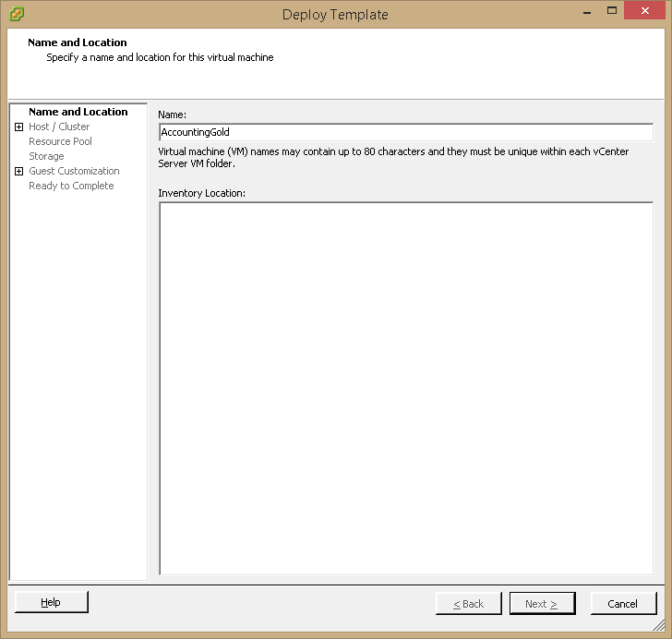The image size is (672, 639).
Task: Click the resize grip in bottom-right corner
Action: [657, 625]
